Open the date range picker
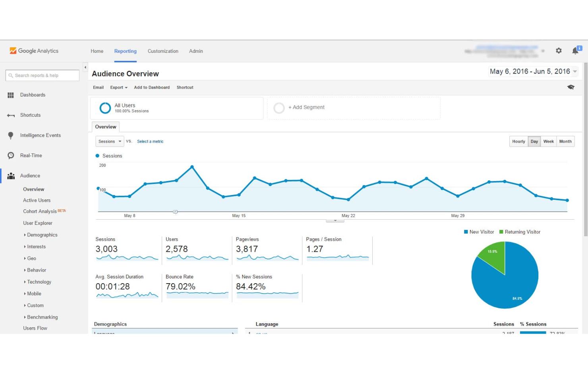 [533, 71]
